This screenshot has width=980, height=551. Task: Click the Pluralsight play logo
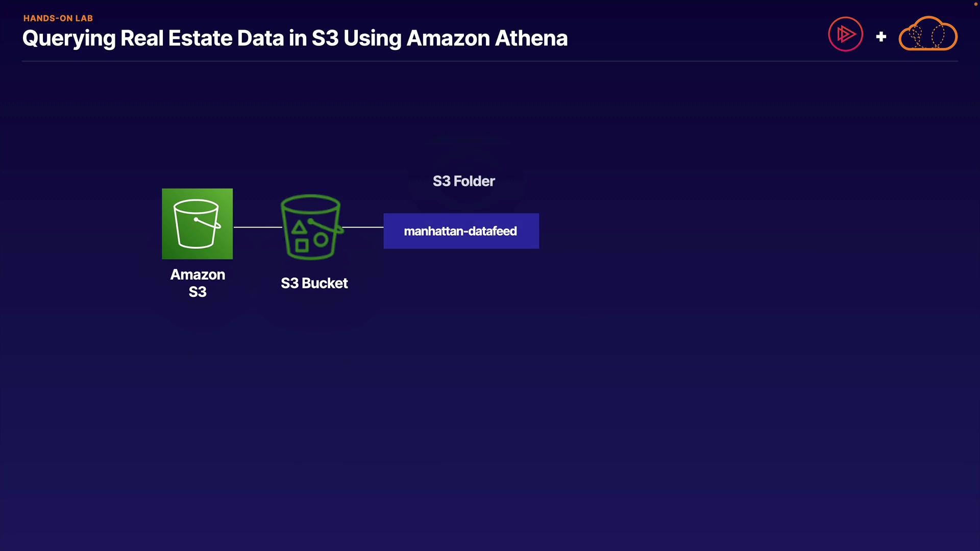[x=845, y=34]
